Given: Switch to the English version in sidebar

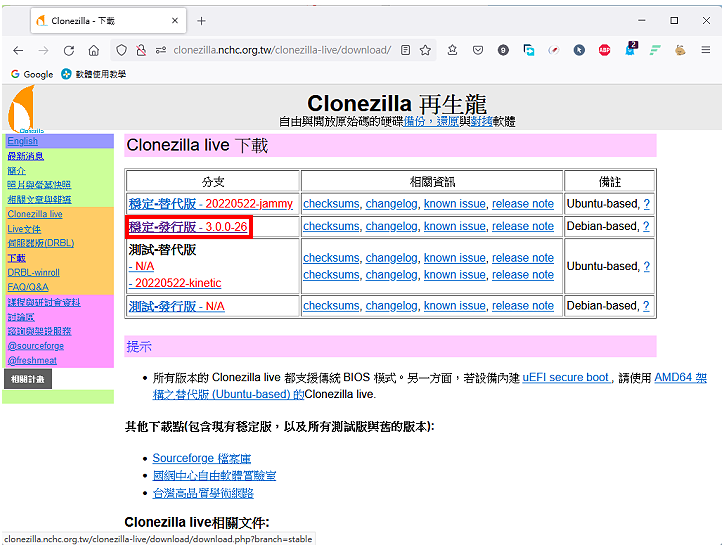Looking at the screenshot, I should click(23, 141).
